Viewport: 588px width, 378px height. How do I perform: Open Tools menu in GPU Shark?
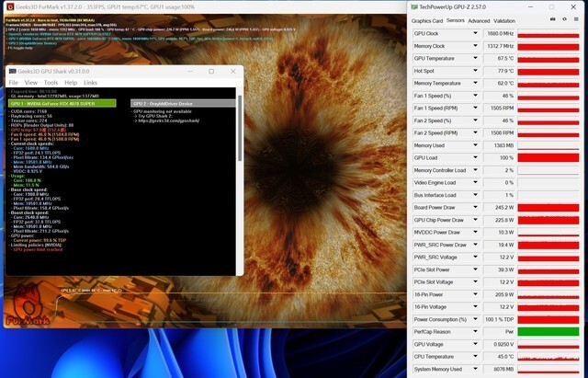[x=51, y=83]
